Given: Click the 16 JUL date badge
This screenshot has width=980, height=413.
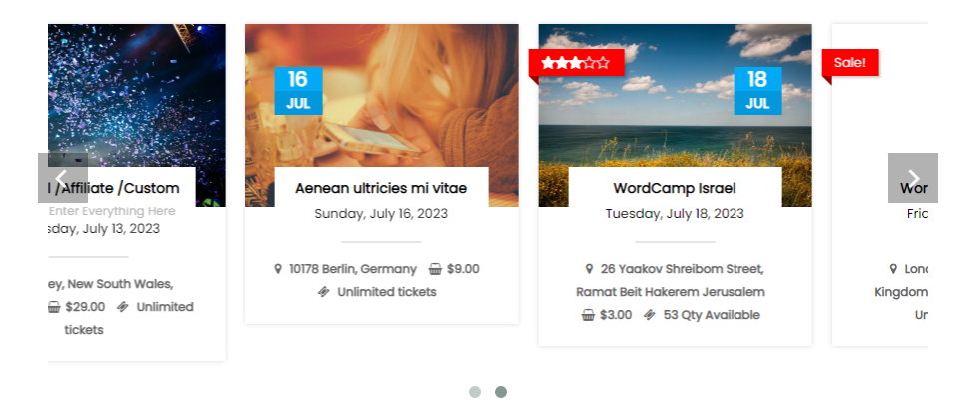Looking at the screenshot, I should coord(298,91).
